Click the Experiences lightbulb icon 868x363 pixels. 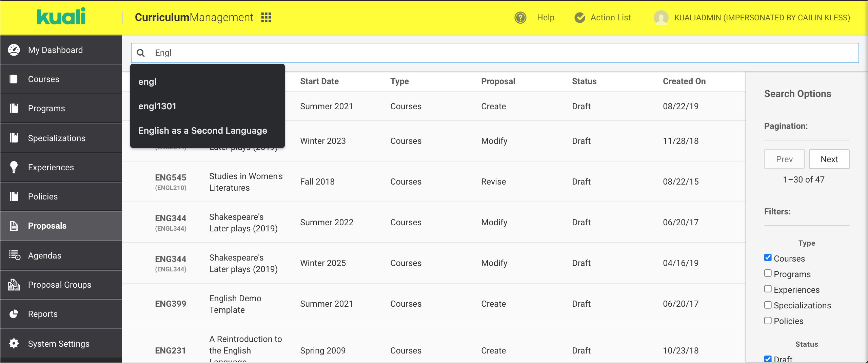tap(14, 167)
